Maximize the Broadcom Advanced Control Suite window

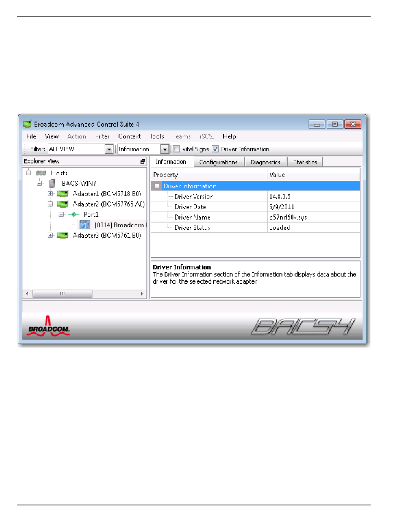[x=335, y=124]
